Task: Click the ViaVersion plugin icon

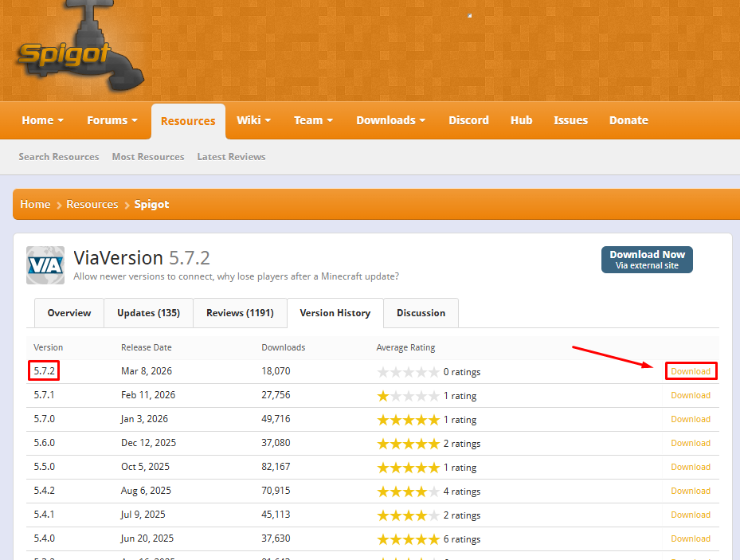Action: click(45, 265)
